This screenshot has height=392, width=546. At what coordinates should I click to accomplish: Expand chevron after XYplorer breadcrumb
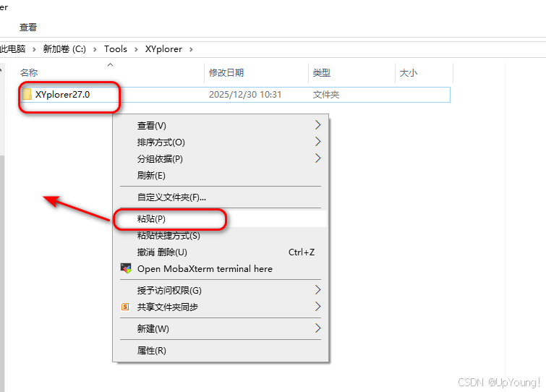pos(191,49)
